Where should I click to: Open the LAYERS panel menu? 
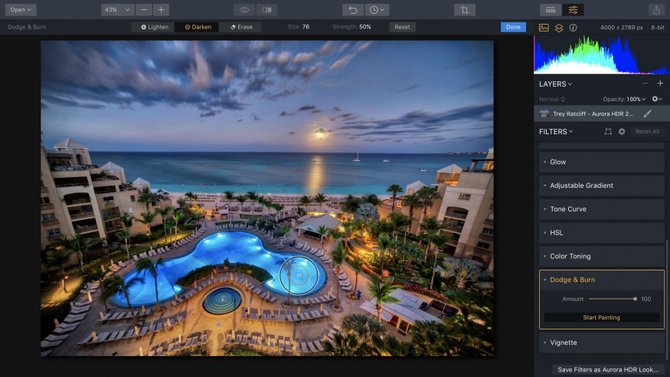555,84
